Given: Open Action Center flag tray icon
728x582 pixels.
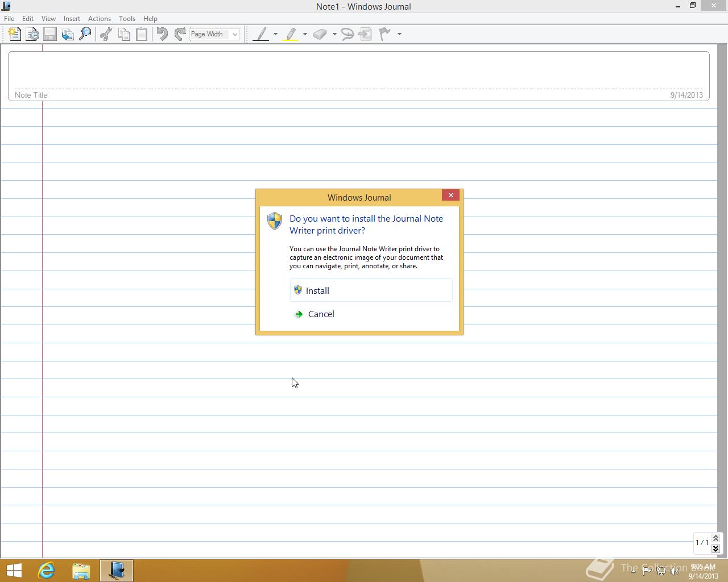Looking at the screenshot, I should point(647,571).
